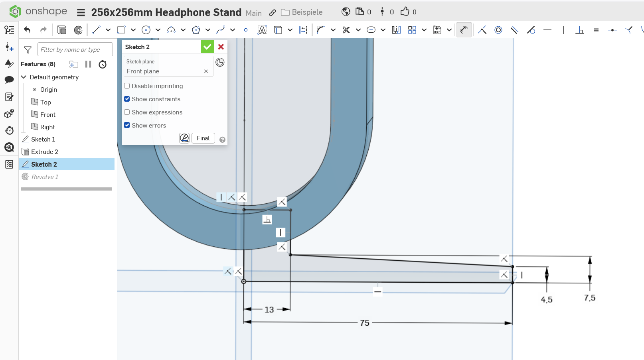Collapse the Default geometry group
This screenshot has height=360, width=644.
point(24,77)
